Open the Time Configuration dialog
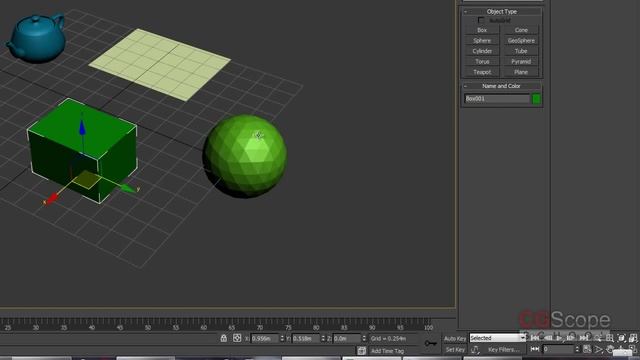The height and width of the screenshot is (360, 640). tap(587, 349)
